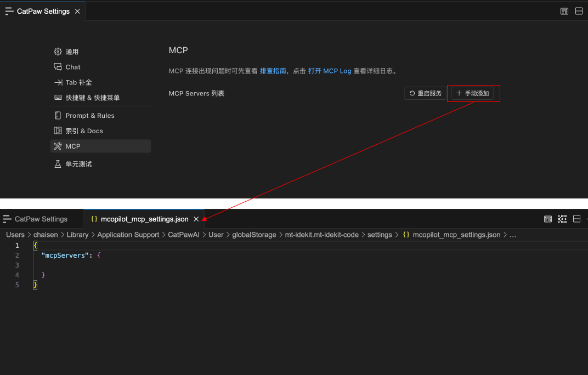Viewport: 588px width, 375px height.
Task: Switch to the lower CatPaw Settings tab
Action: (x=41, y=219)
